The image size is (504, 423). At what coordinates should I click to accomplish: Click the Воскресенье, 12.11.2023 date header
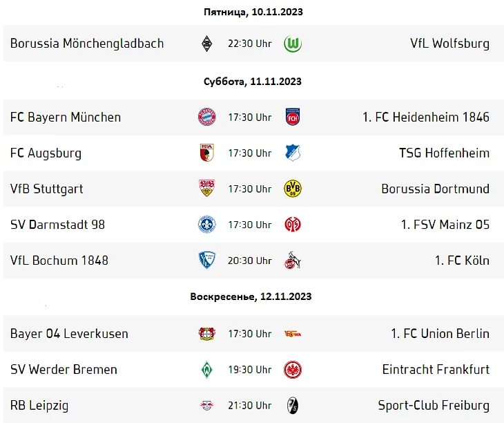point(251,297)
